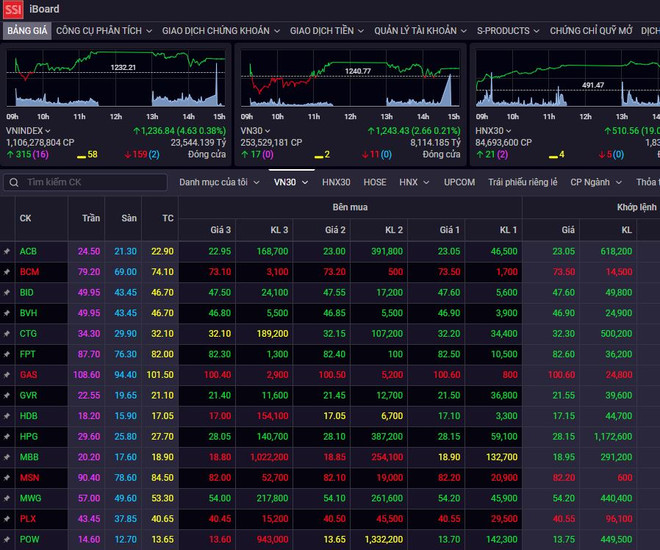Screen dimensions: 660x550
Task: Expand the Danh mục của tôi dropdown
Action: tap(219, 183)
